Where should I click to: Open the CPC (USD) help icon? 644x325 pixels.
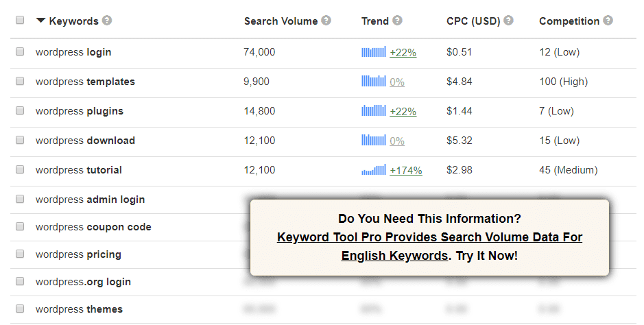(508, 20)
